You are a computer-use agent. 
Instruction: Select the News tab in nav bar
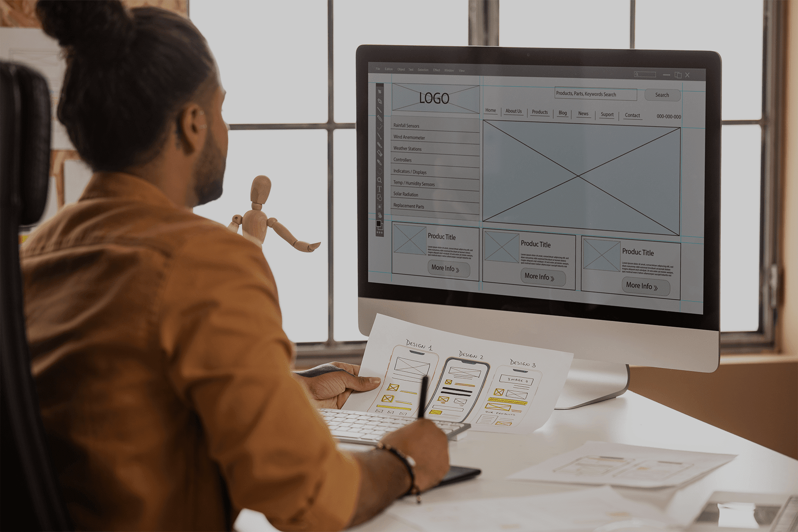pyautogui.click(x=581, y=114)
